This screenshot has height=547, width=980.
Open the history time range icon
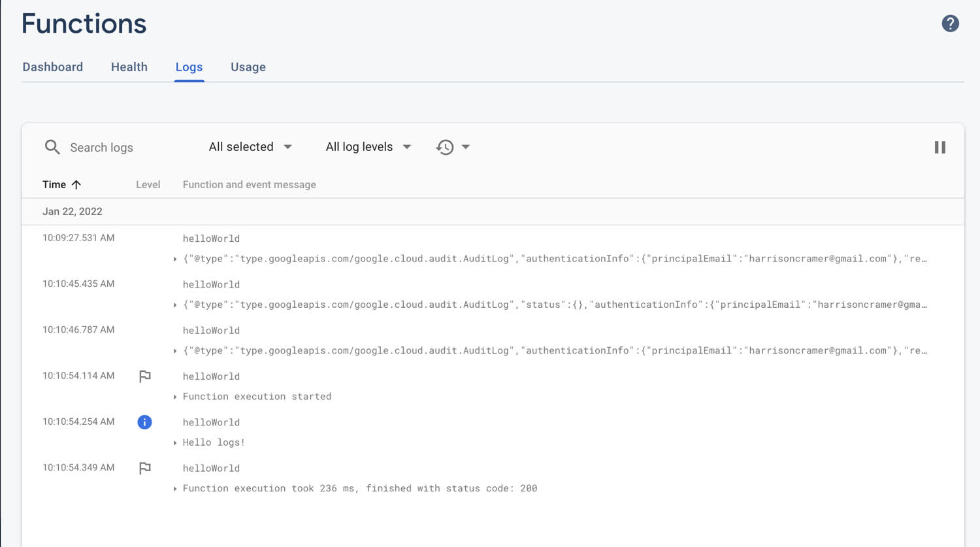click(445, 147)
